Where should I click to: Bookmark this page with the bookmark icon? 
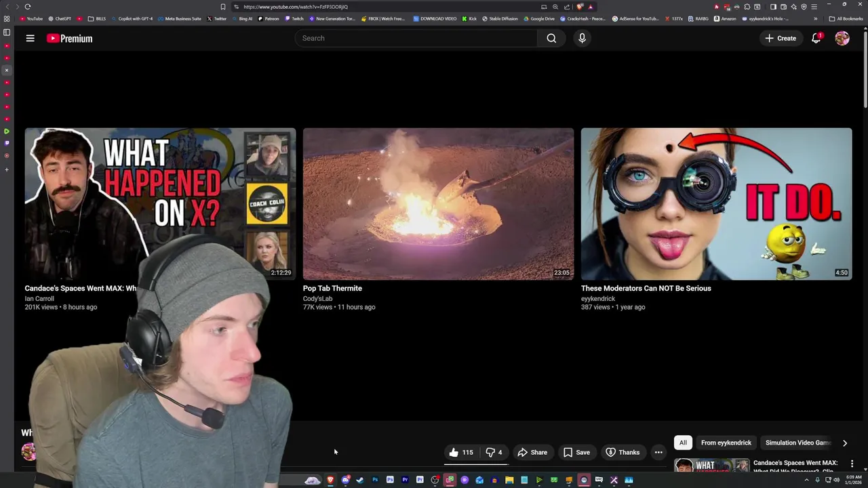[x=222, y=7]
